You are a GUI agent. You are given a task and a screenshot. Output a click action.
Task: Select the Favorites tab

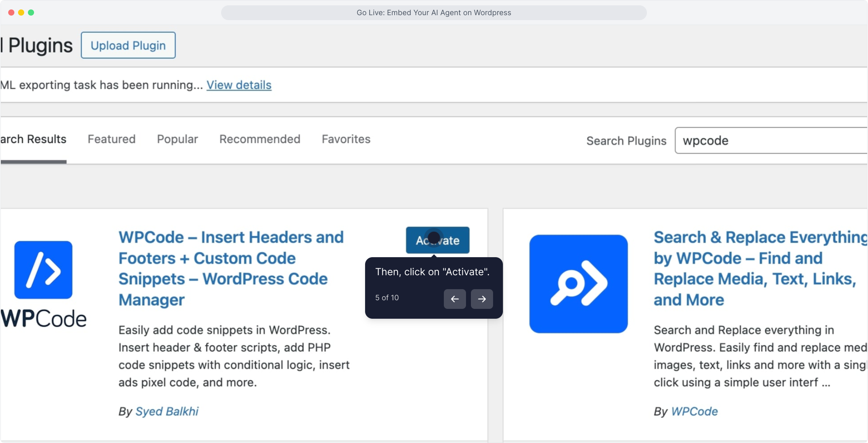346,139
